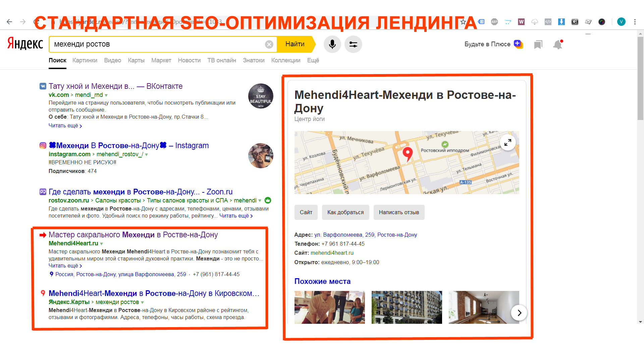Click the address link ул. Варфоломеева, 259
This screenshot has width=644, height=362.
coord(366,235)
